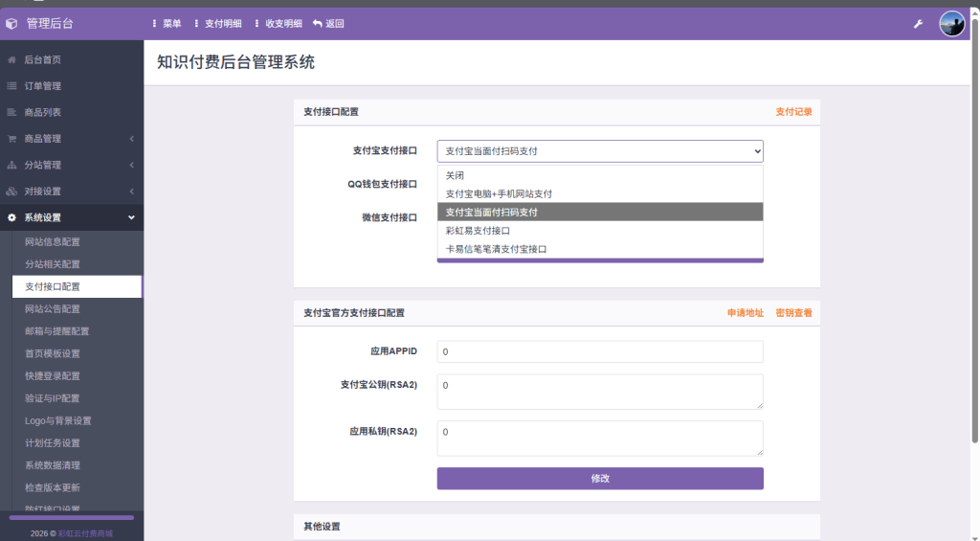The width and height of the screenshot is (980, 541).
Task: Click the dots icon next to 支付明细
Action: [196, 24]
